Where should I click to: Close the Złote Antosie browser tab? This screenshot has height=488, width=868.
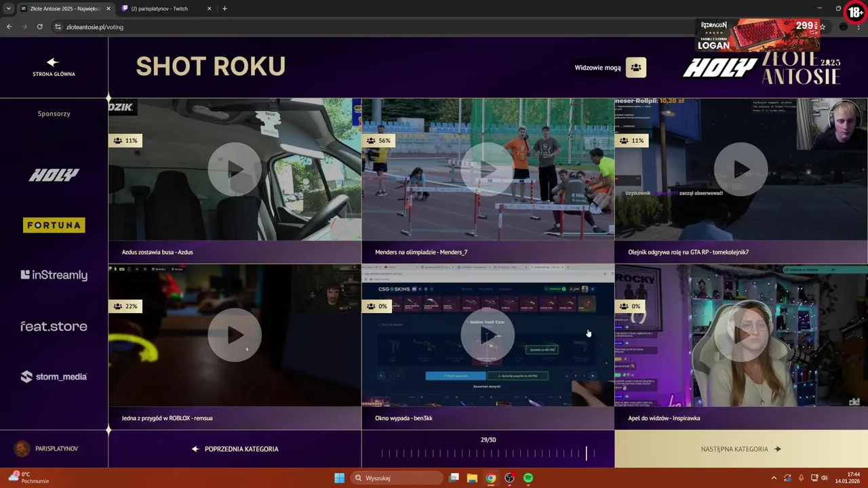tap(108, 9)
